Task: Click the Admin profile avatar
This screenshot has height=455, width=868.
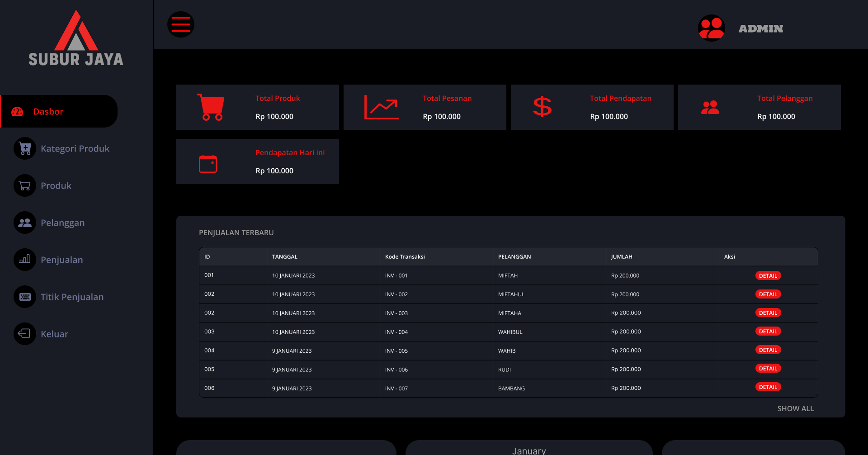Action: [x=711, y=28]
